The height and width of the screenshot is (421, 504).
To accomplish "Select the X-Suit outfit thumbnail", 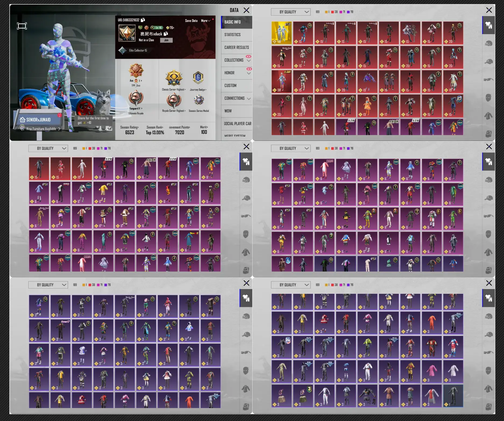I will (281, 81).
